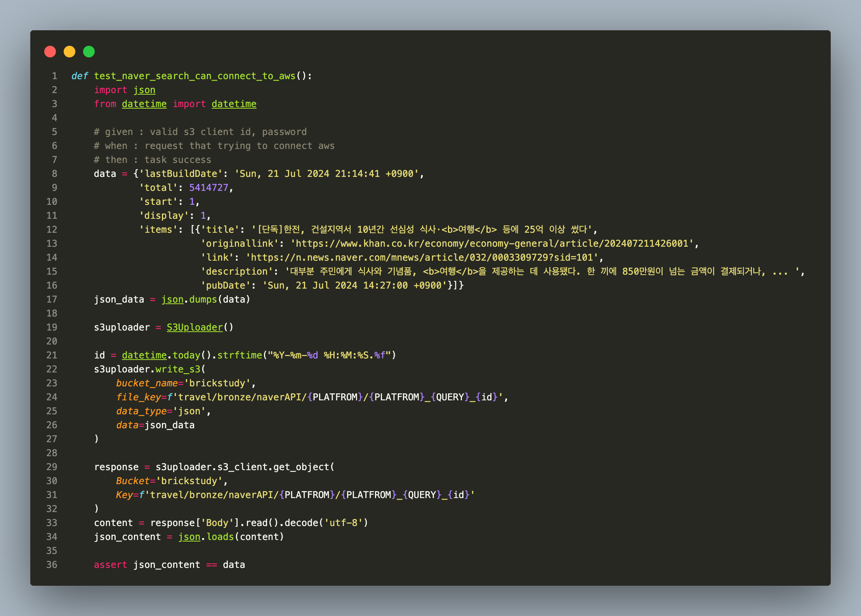This screenshot has width=861, height=616.
Task: Click the 'lastBuildDate' dictionary key
Action: 181,174
